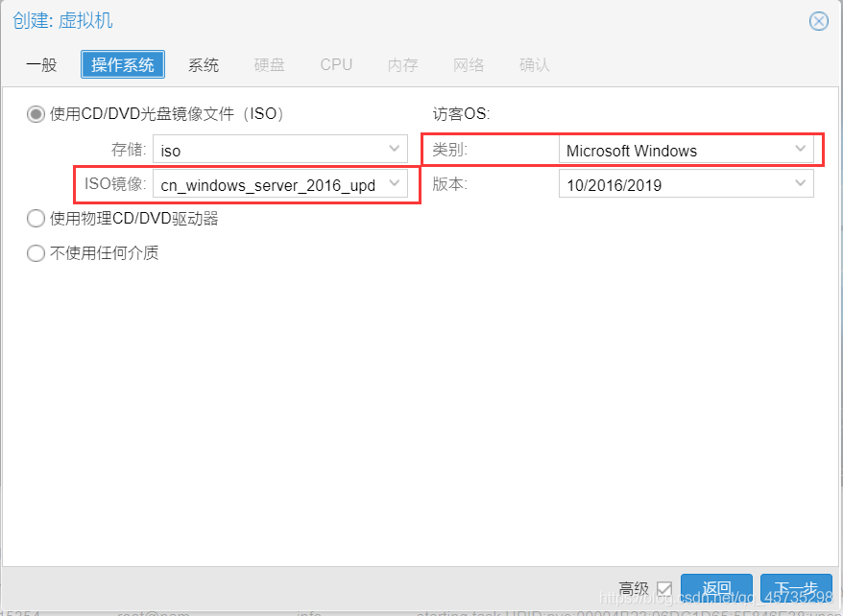This screenshot has width=843, height=616.
Task: Expand the 类别 dropdown arrow
Action: pyautogui.click(x=800, y=149)
